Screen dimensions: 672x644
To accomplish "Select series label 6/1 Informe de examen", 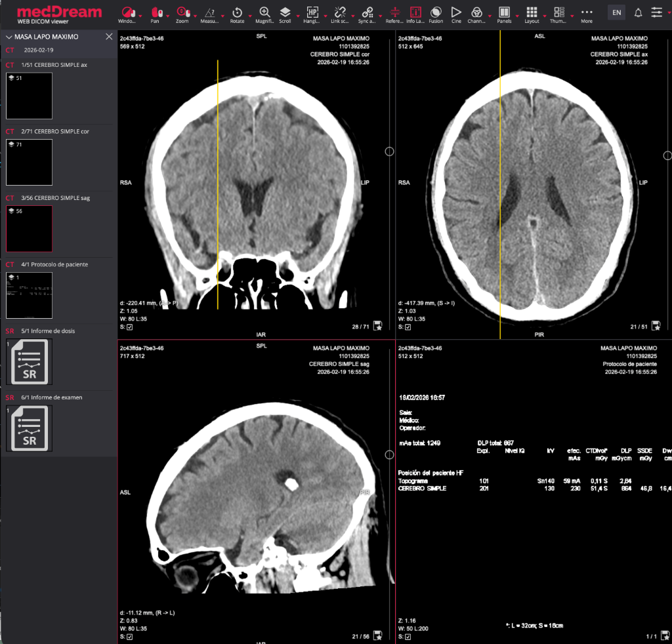I will click(x=52, y=397).
